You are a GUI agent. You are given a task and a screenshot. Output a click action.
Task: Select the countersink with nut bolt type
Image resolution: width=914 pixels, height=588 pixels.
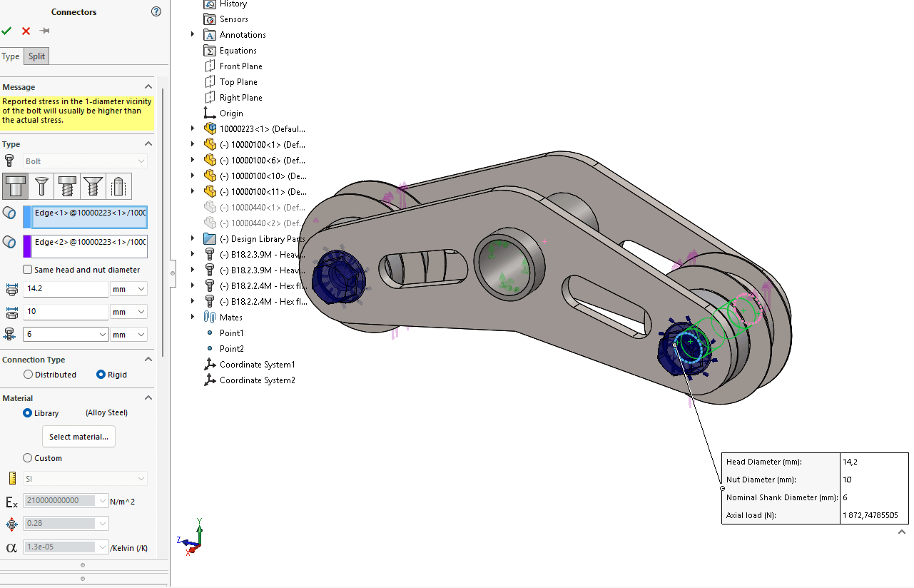41,186
